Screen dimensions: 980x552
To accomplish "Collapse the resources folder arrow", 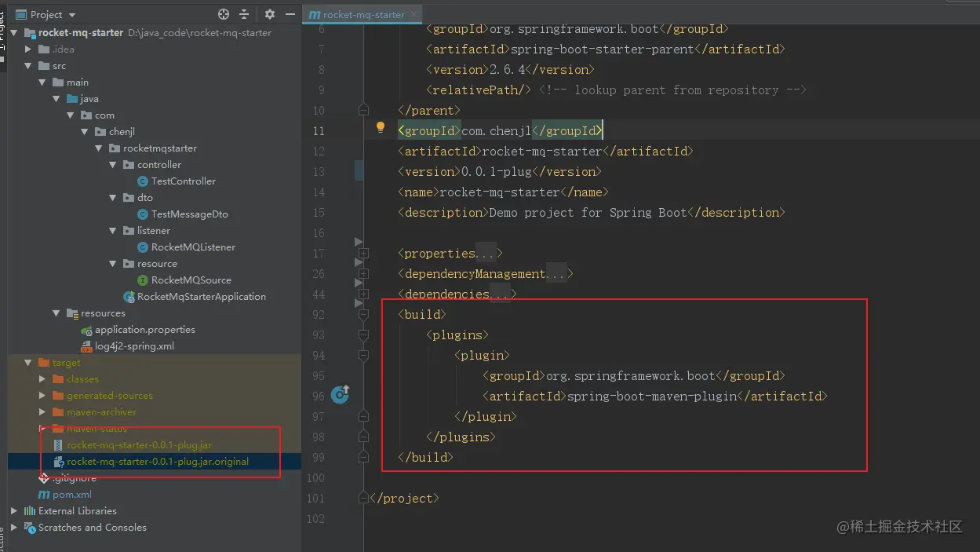I will pyautogui.click(x=57, y=313).
